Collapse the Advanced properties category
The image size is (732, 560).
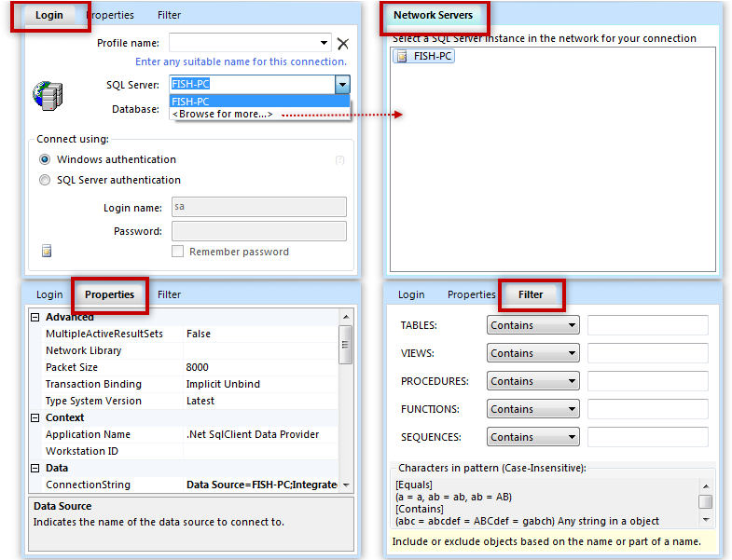(35, 318)
